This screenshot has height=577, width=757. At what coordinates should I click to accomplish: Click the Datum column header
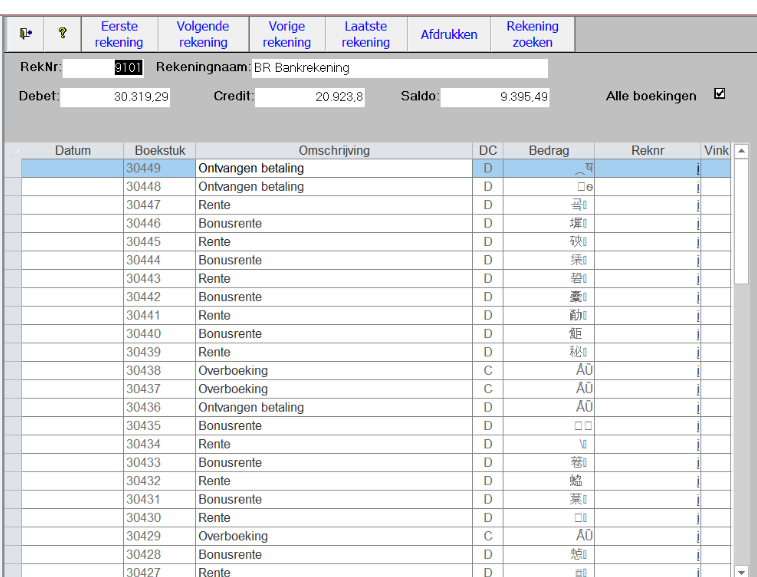72,151
